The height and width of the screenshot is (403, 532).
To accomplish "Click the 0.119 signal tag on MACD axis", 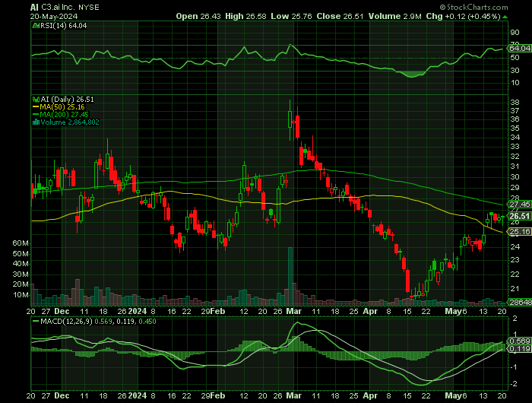I will click(x=519, y=349).
